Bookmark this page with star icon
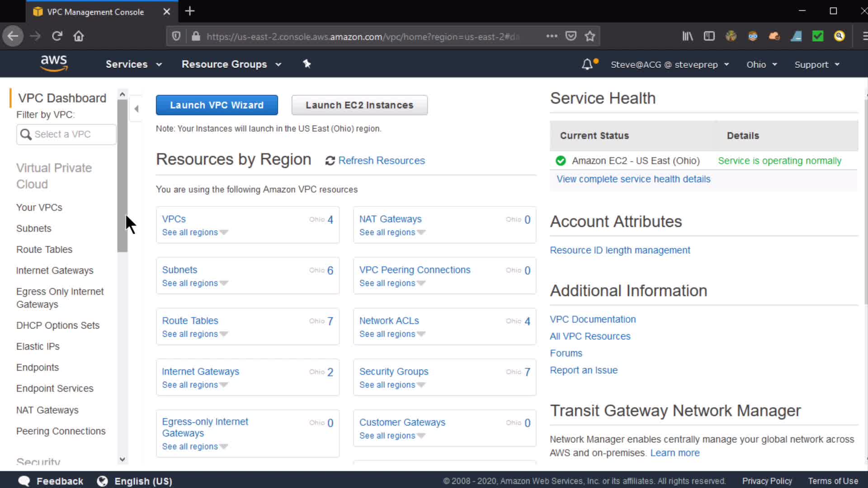 [590, 36]
